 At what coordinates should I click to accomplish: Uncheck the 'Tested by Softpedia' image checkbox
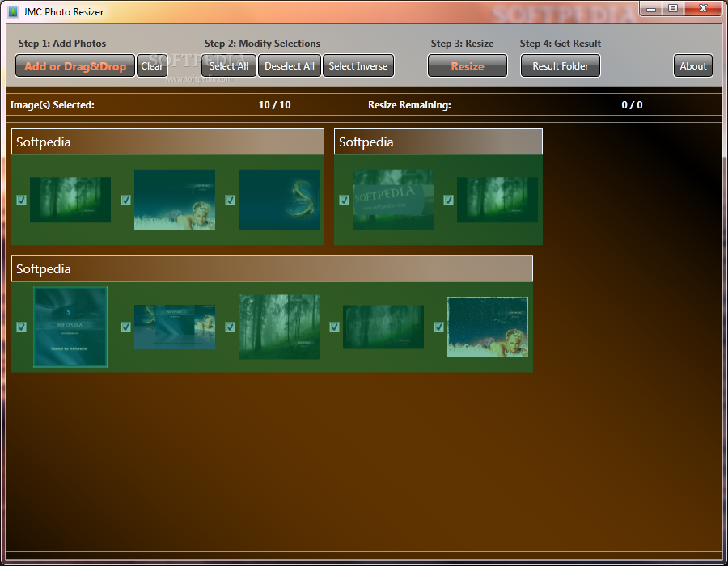coord(21,327)
